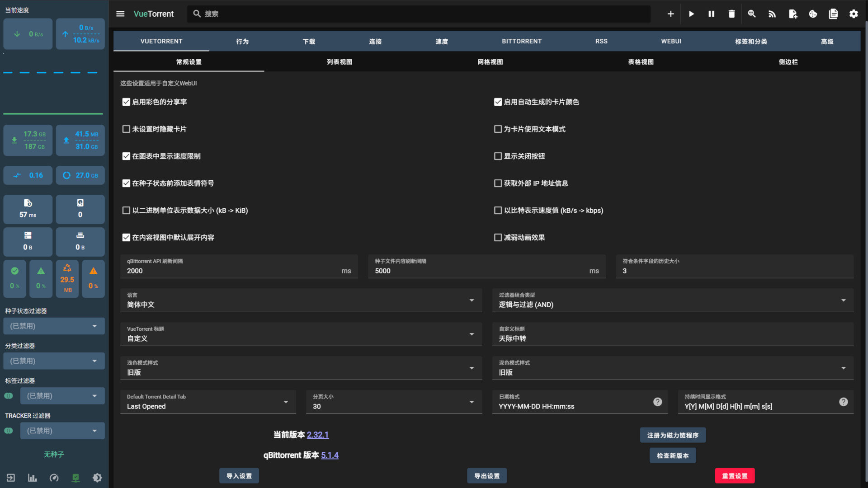Uncheck 启用彩色的分享率 checkbox

[x=126, y=102]
